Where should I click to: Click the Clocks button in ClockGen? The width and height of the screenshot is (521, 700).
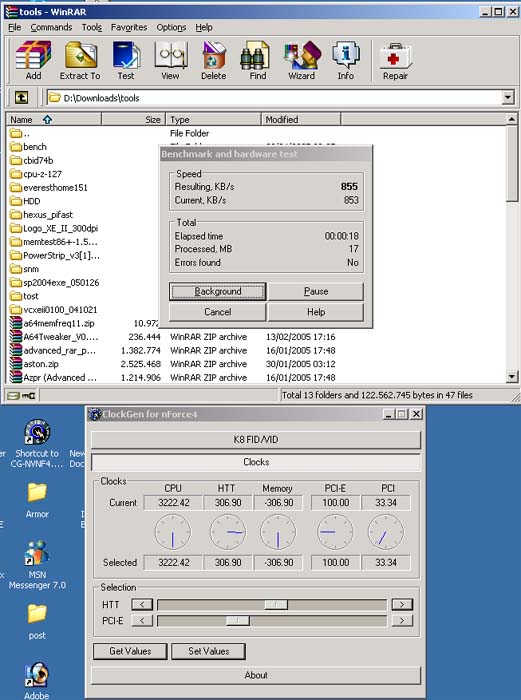(256, 462)
